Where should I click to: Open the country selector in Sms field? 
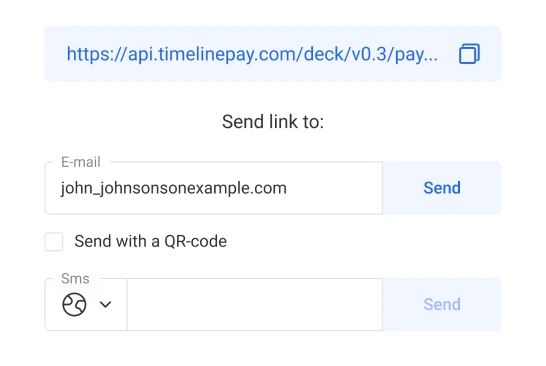point(86,304)
